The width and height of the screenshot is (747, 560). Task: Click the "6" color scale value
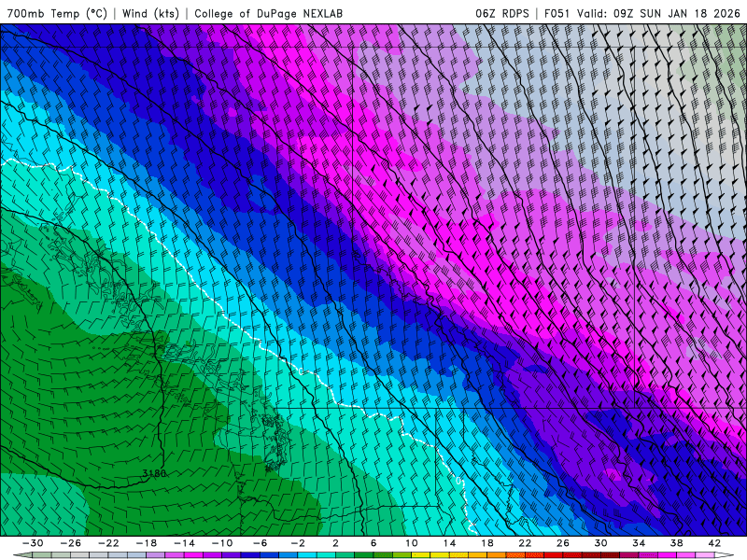pyautogui.click(x=373, y=543)
